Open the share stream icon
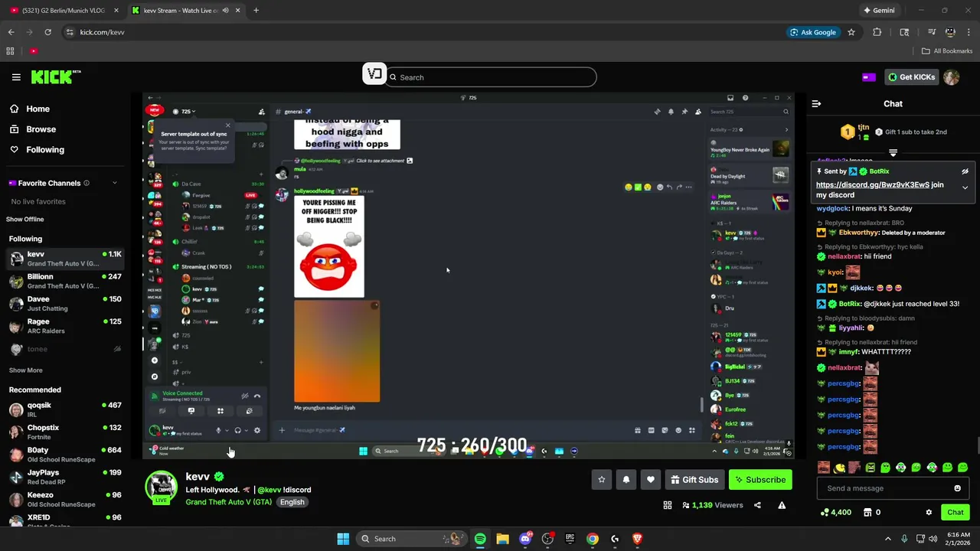 click(757, 505)
